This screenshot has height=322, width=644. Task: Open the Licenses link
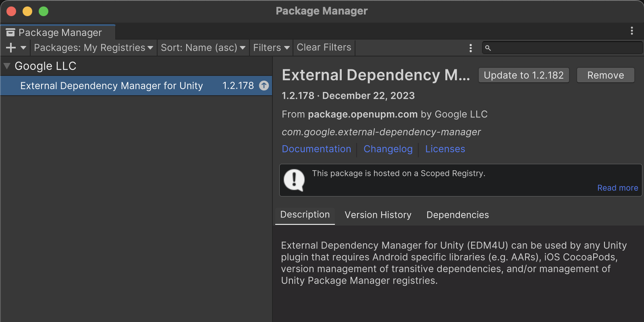(445, 149)
